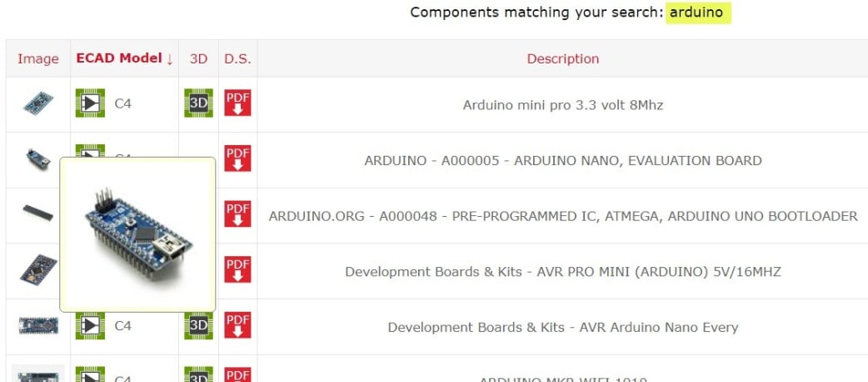Viewport: 868px width, 382px height.
Task: Click C4 quality label in Nano Every row
Action: (123, 326)
